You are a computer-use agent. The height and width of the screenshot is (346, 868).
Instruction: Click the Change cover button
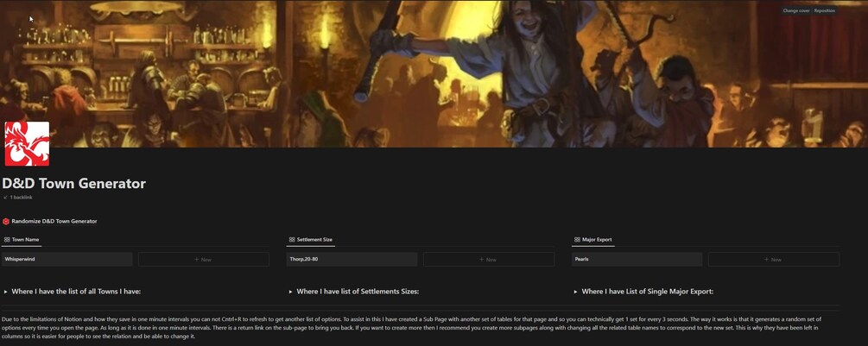[x=796, y=10]
